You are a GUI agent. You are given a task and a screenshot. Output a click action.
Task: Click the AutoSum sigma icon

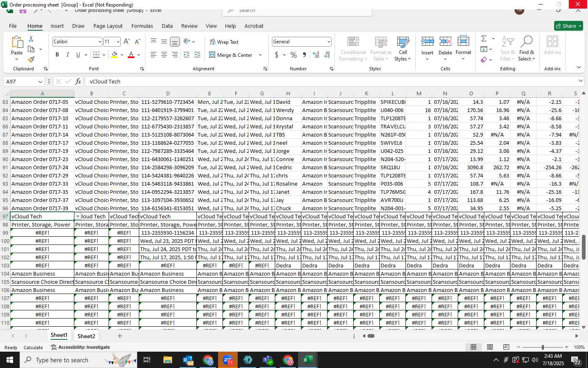click(x=484, y=38)
